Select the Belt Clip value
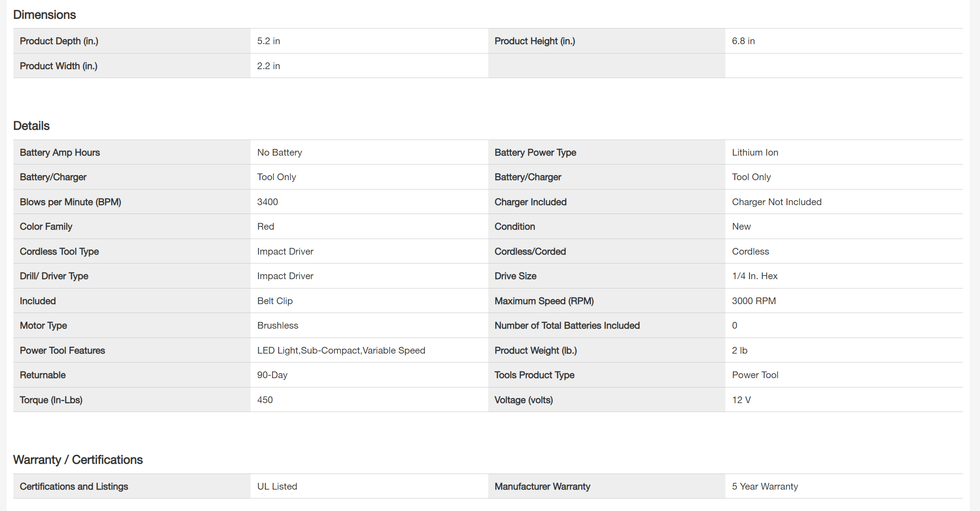The image size is (980, 511). click(x=275, y=301)
